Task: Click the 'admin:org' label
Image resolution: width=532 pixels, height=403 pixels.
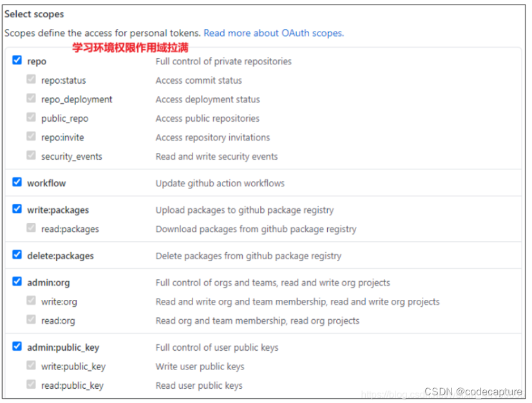Action: tap(48, 282)
